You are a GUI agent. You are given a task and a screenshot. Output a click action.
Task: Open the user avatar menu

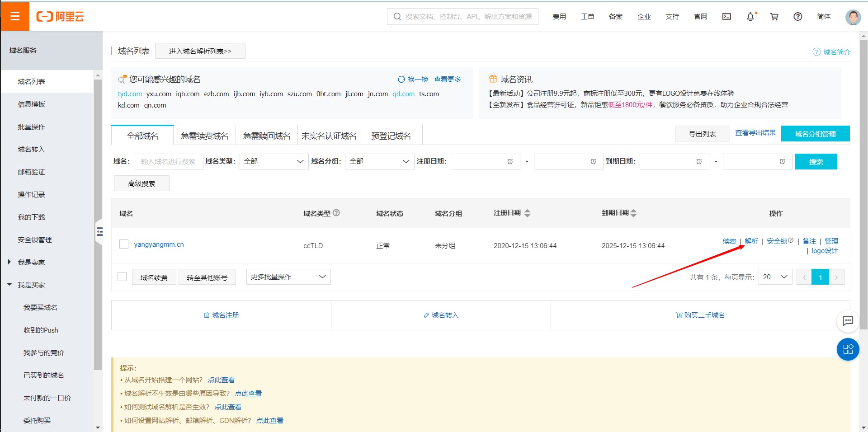click(x=853, y=17)
